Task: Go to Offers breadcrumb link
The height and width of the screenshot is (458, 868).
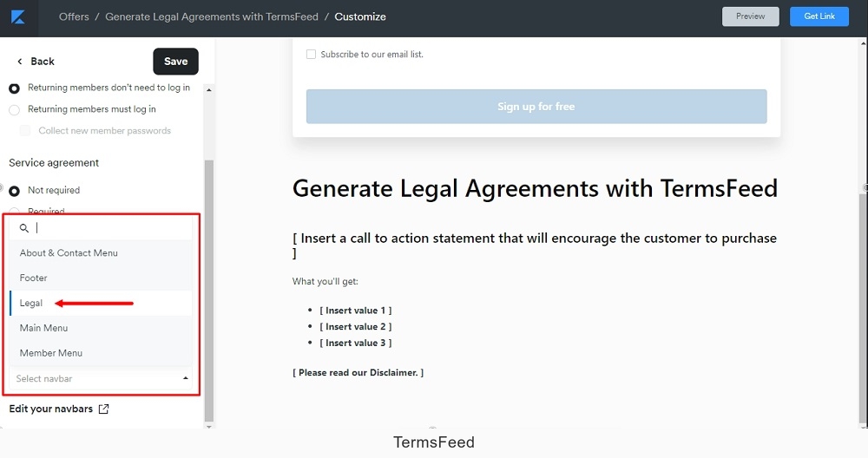Action: click(x=74, y=16)
